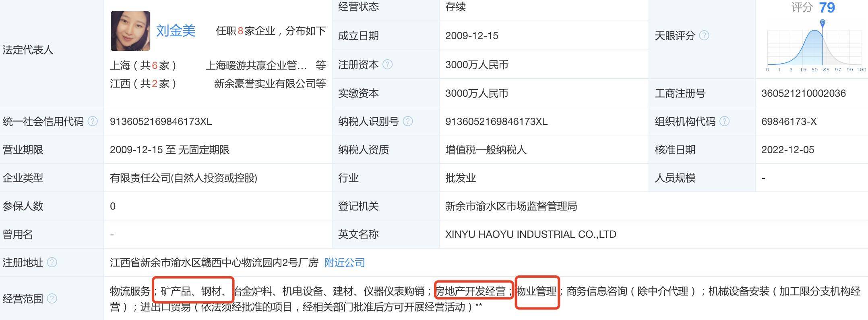Click the business status 存续

click(x=456, y=7)
